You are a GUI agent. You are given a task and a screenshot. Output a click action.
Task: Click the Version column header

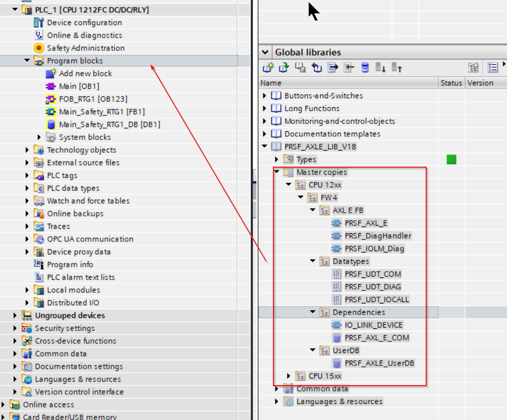[x=486, y=83]
